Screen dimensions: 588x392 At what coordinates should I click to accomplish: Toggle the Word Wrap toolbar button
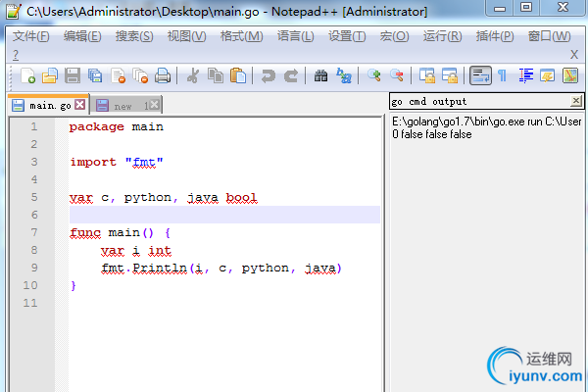click(x=480, y=75)
